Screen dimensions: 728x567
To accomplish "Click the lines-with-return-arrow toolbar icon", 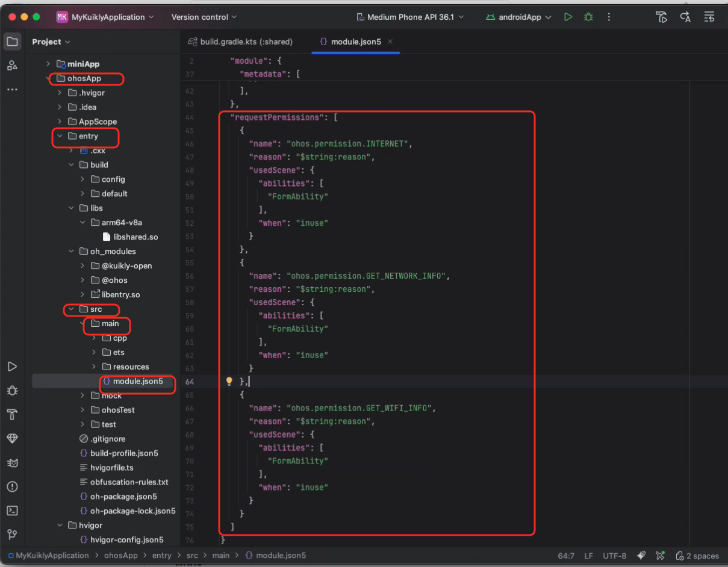I will 709,17.
